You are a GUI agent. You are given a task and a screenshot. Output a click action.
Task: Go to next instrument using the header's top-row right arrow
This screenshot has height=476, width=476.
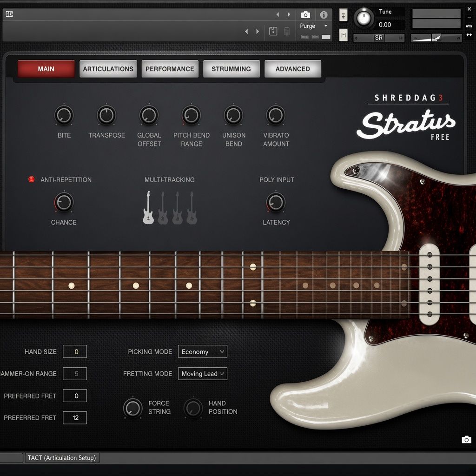coord(289,14)
